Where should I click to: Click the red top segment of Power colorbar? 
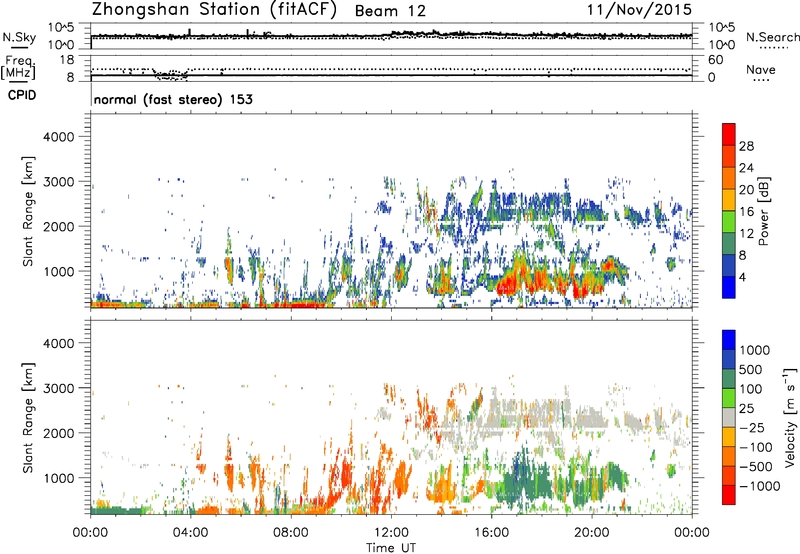tap(729, 134)
